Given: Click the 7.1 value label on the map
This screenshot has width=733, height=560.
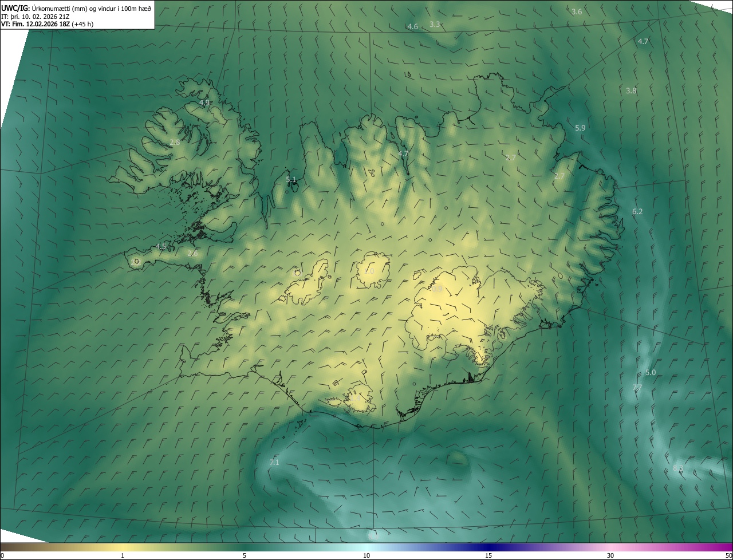Looking at the screenshot, I should pos(274,462).
